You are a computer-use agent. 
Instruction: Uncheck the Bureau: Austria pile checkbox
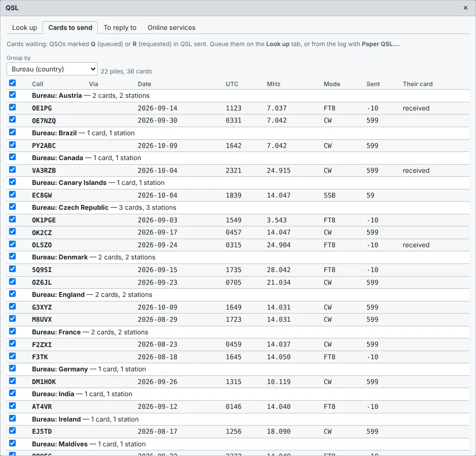tap(13, 95)
